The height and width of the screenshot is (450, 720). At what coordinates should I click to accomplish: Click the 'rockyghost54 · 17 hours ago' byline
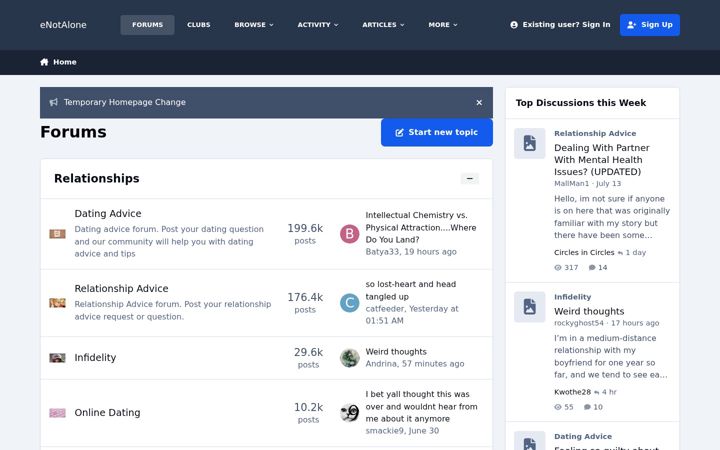pyautogui.click(x=607, y=323)
